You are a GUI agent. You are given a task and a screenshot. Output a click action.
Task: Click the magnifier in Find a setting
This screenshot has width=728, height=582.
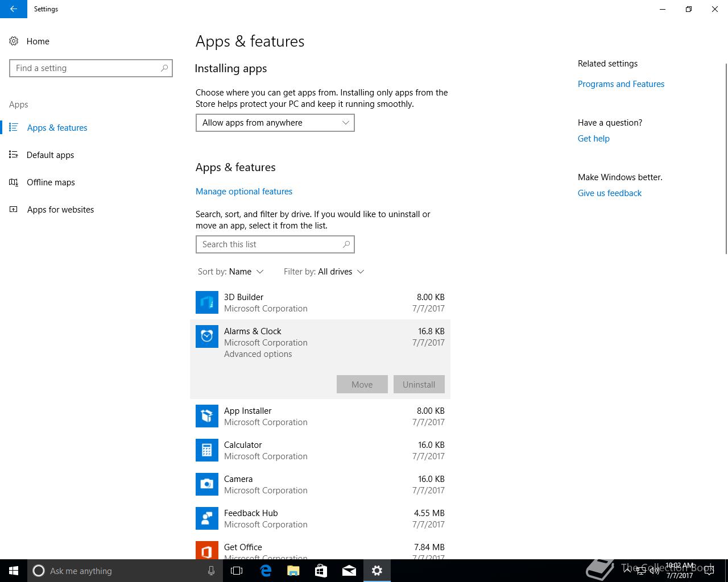click(164, 68)
